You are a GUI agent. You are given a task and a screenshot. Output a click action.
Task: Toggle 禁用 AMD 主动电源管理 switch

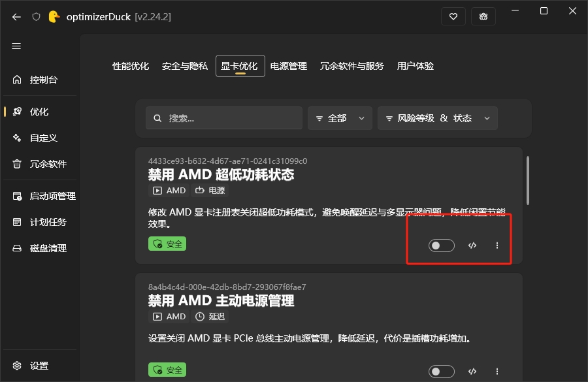442,372
